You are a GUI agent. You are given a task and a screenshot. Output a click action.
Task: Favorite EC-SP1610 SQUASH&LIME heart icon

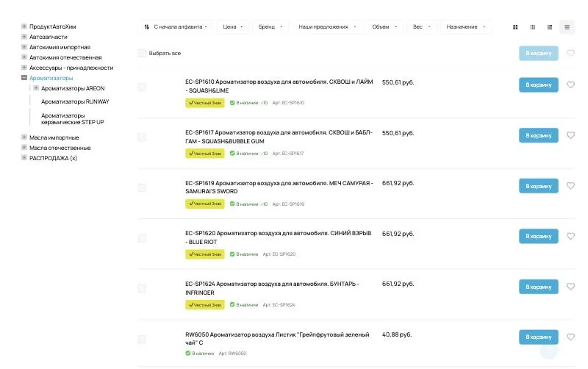[570, 85]
